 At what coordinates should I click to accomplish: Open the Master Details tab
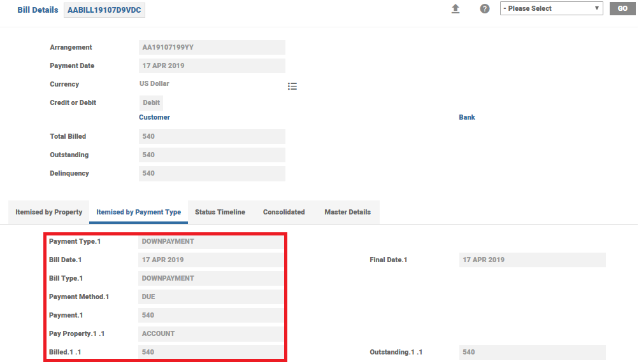(347, 213)
